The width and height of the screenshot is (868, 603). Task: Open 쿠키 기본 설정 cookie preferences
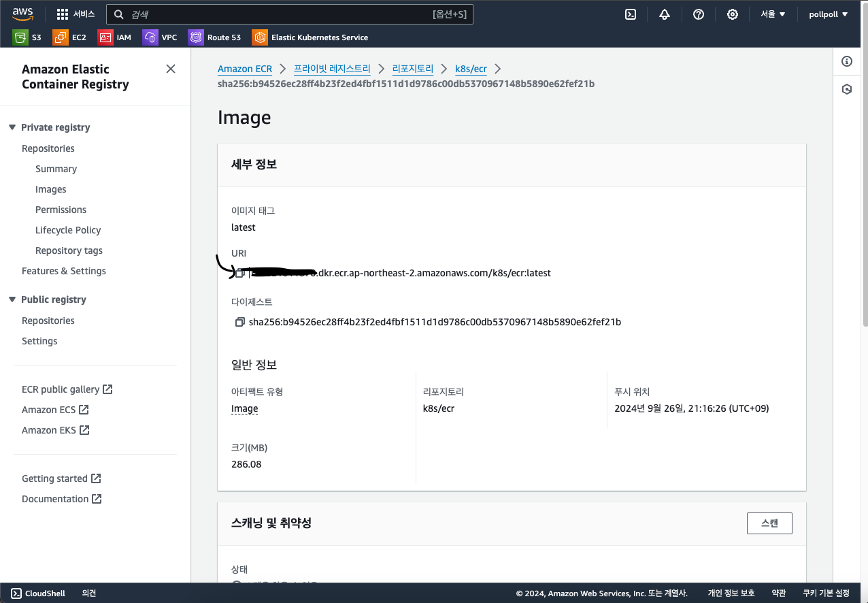(x=826, y=593)
